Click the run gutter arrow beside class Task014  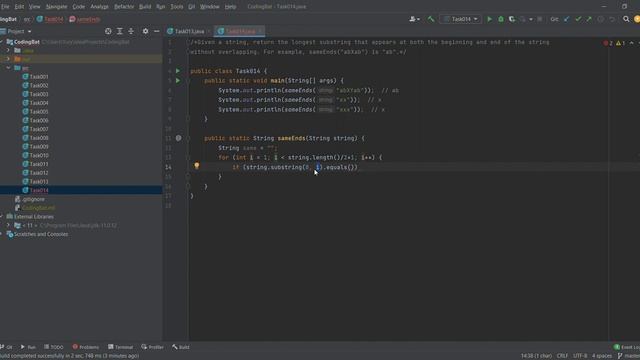pos(178,71)
